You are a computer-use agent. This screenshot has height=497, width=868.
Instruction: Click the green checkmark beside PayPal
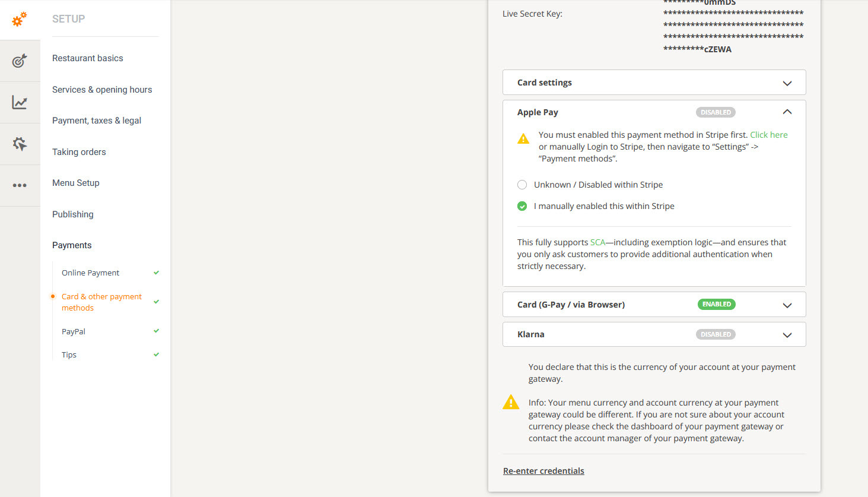[157, 331]
